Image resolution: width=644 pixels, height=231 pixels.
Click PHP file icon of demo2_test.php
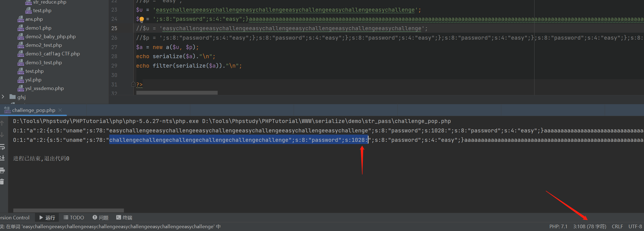tap(21, 45)
